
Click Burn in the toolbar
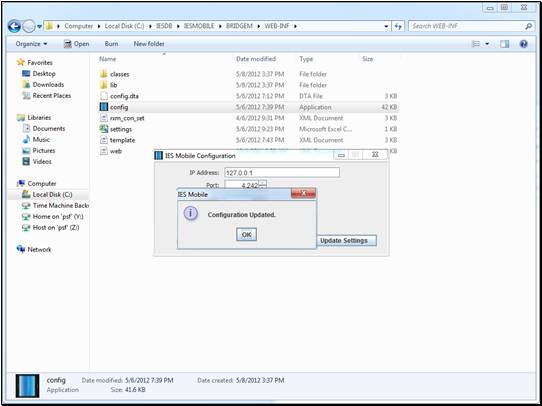coord(111,44)
